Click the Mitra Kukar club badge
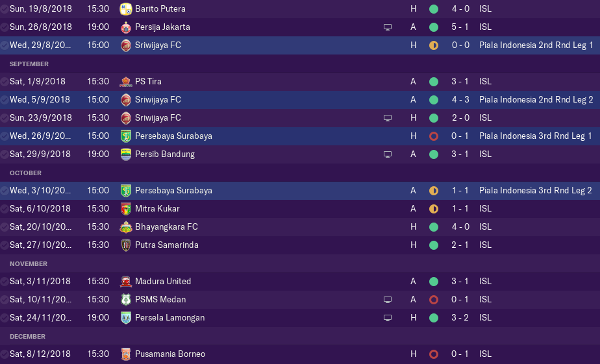The image size is (600, 364). click(126, 209)
